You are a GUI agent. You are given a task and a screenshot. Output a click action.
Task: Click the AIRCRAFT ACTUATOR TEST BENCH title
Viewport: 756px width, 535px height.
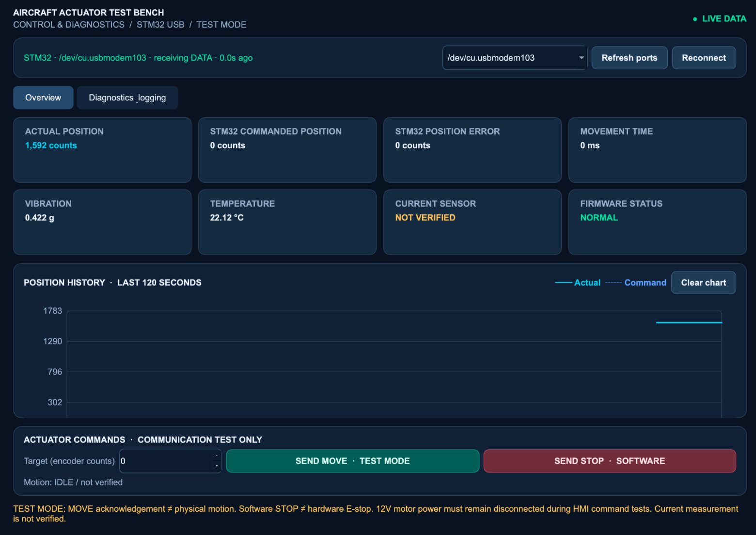tap(89, 13)
